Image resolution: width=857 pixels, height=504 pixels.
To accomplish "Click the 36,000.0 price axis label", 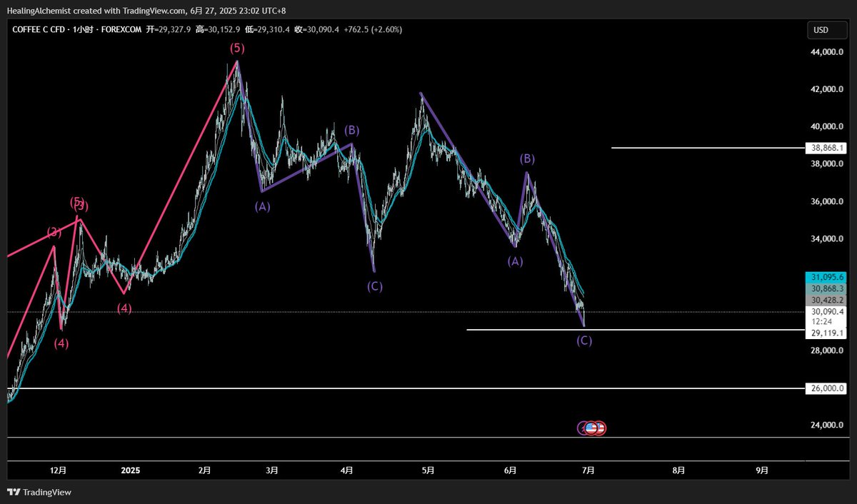I will (827, 201).
